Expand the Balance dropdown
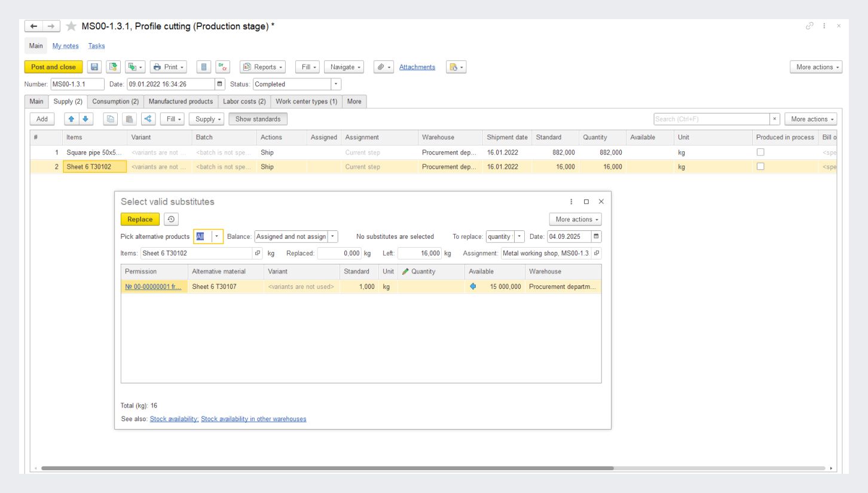 [x=334, y=236]
